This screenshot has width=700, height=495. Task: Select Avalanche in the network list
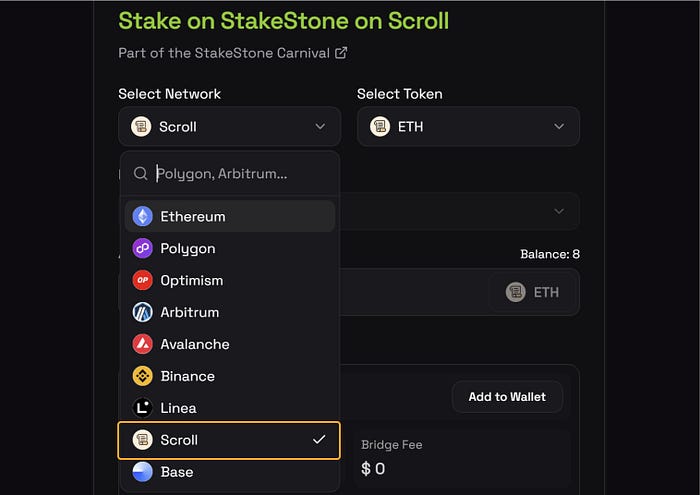point(195,344)
